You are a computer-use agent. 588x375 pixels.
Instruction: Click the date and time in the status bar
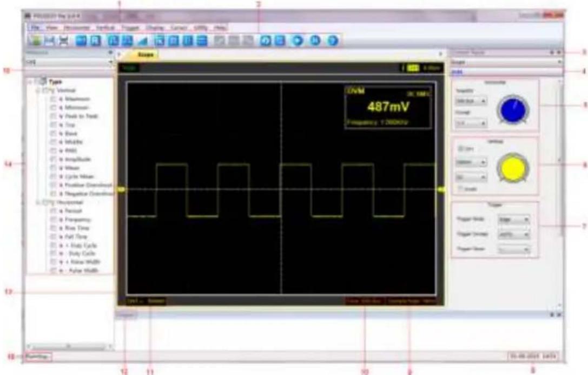533,356
